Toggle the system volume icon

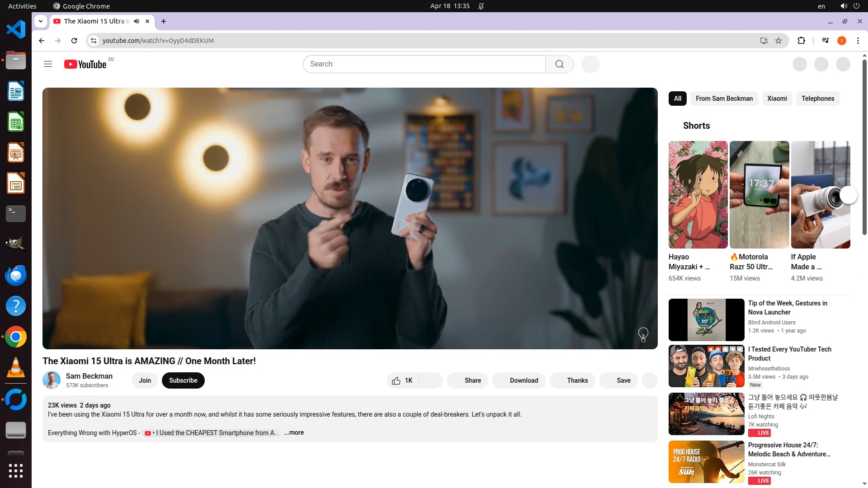tap(844, 6)
